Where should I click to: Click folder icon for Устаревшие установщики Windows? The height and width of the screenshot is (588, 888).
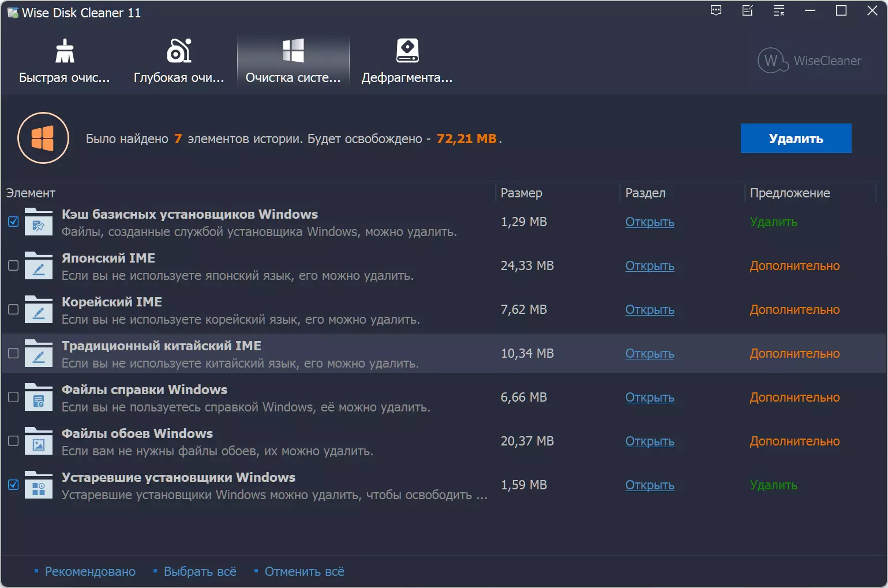(x=39, y=485)
